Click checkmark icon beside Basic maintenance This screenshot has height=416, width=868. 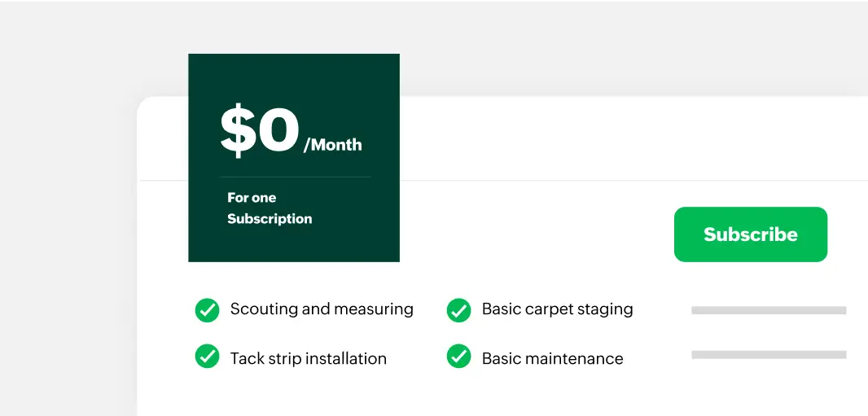(x=459, y=357)
